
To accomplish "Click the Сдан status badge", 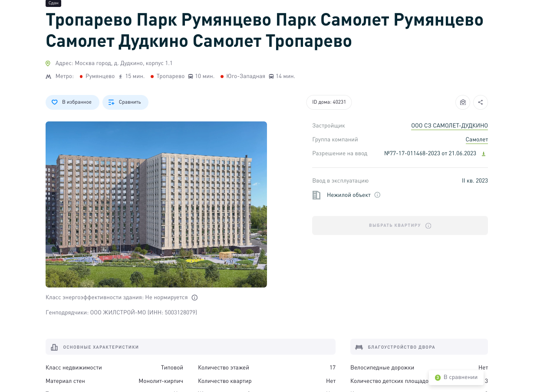I will pyautogui.click(x=53, y=3).
